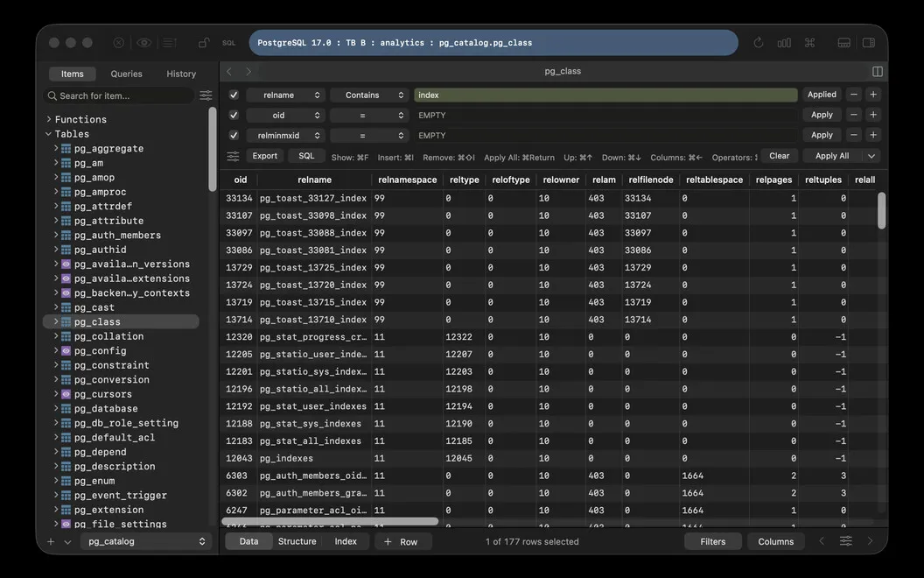The image size is (924, 578).
Task: Click the command shortcut icon in toolbar
Action: pos(809,42)
